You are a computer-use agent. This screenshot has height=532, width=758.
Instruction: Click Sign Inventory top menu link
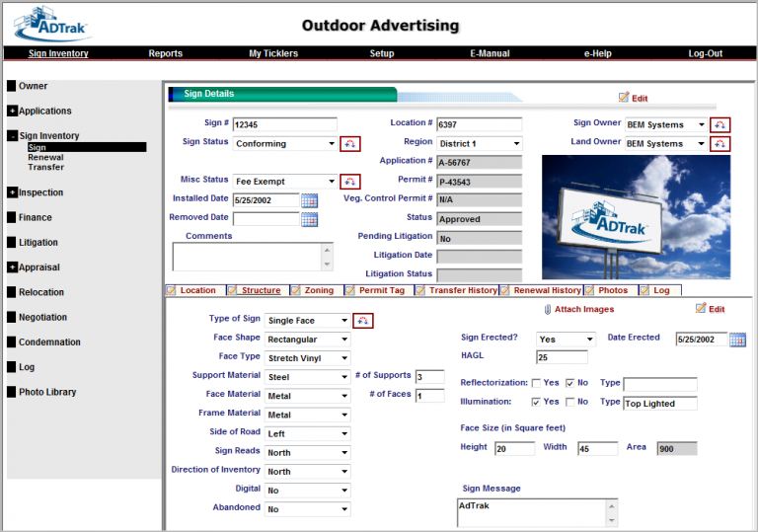(58, 53)
